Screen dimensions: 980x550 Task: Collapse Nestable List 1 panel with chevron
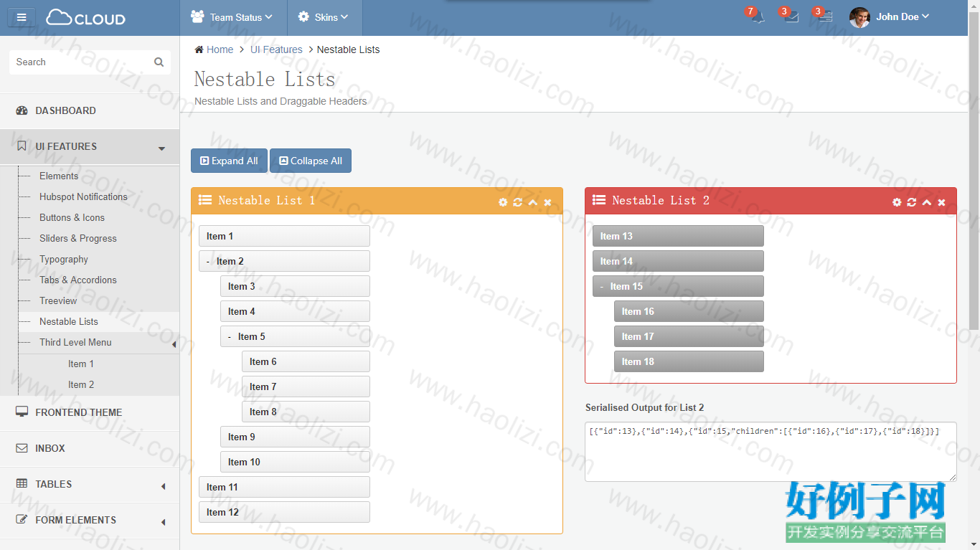(533, 202)
